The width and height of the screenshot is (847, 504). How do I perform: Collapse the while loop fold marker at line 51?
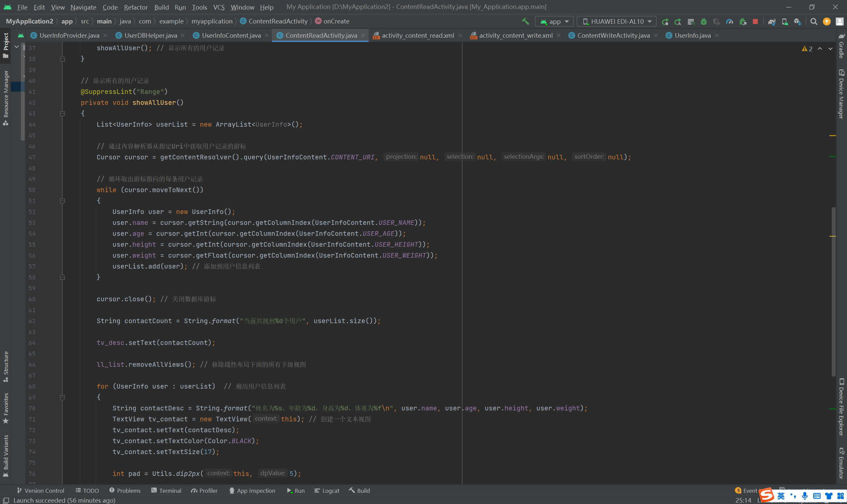coord(62,201)
